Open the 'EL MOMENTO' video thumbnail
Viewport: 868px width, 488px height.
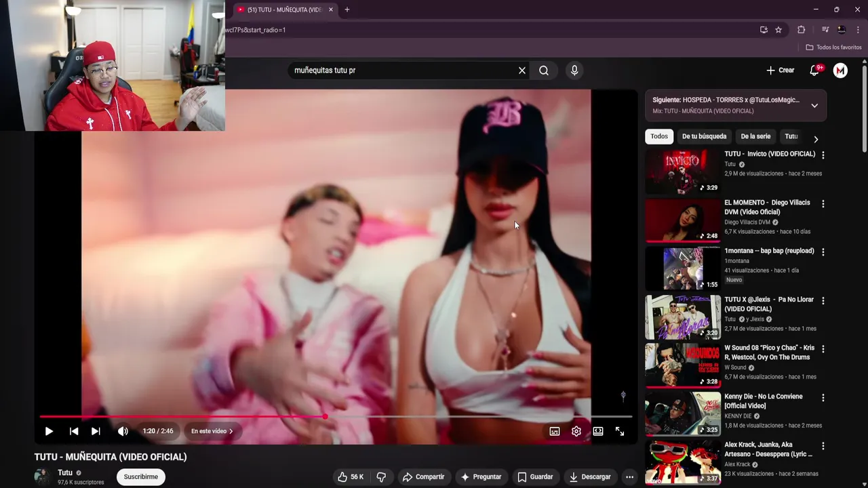pos(683,220)
